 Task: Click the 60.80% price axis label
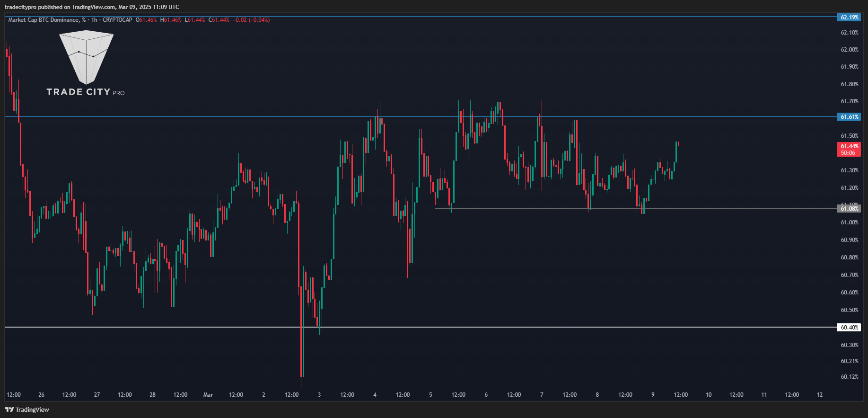pyautogui.click(x=849, y=258)
